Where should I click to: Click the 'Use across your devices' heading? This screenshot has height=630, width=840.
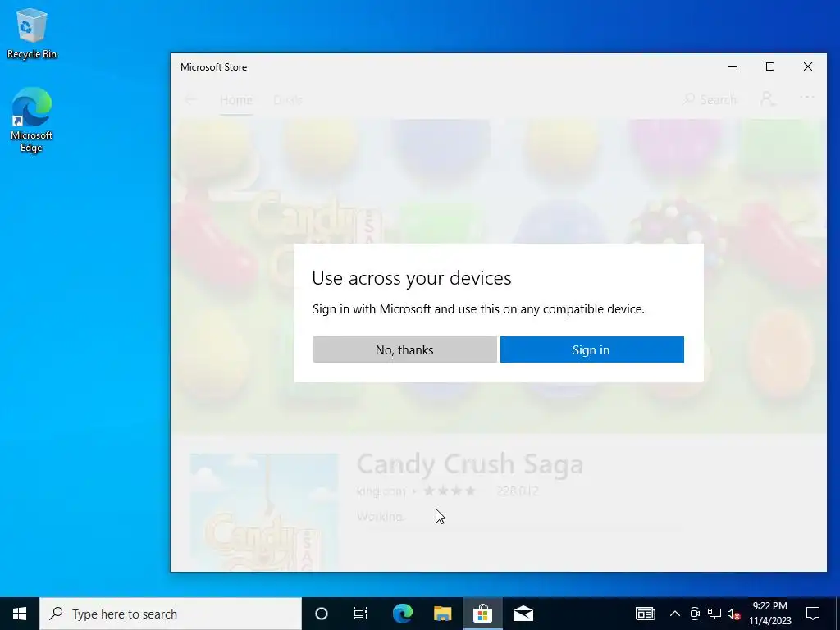(412, 278)
